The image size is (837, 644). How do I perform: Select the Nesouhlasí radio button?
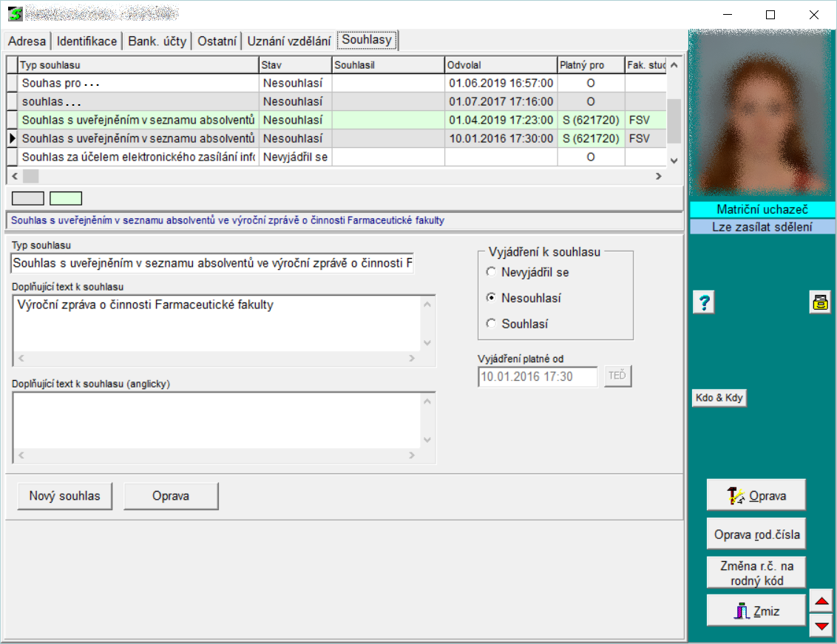coord(491,298)
